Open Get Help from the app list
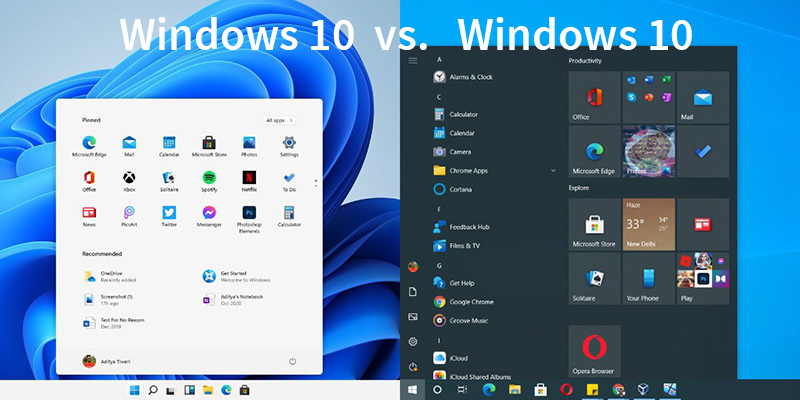Viewport: 800px width, 400px height. (454, 283)
